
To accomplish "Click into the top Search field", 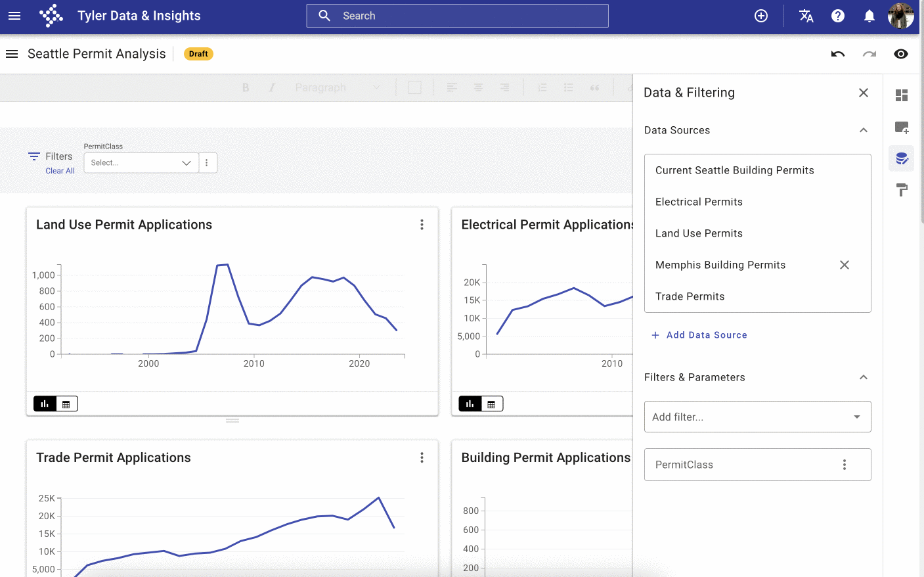I will point(457,16).
